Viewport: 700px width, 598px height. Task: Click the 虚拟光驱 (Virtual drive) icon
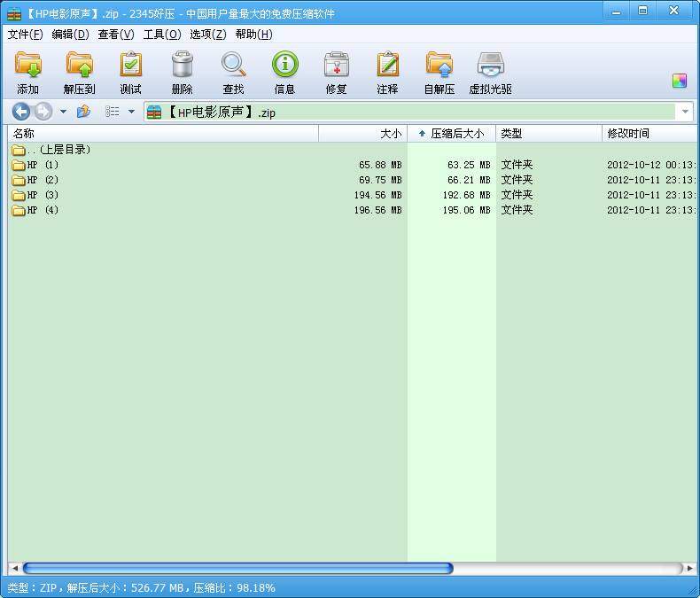coord(490,66)
